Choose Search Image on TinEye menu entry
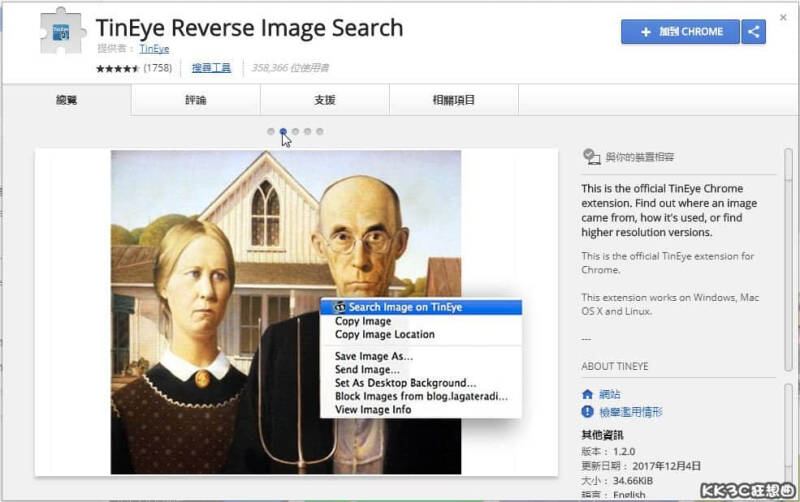This screenshot has width=800, height=502. tap(421, 307)
